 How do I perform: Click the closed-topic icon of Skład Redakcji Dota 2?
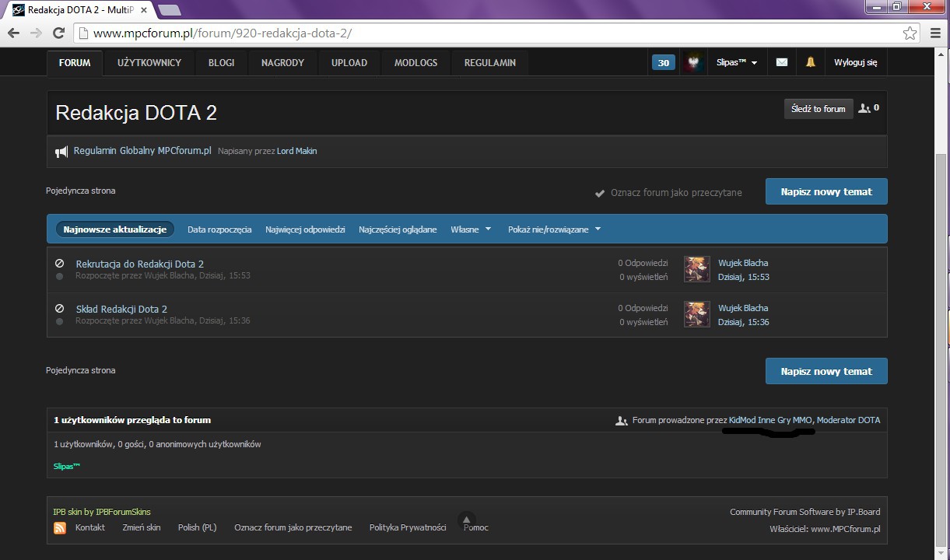59,309
